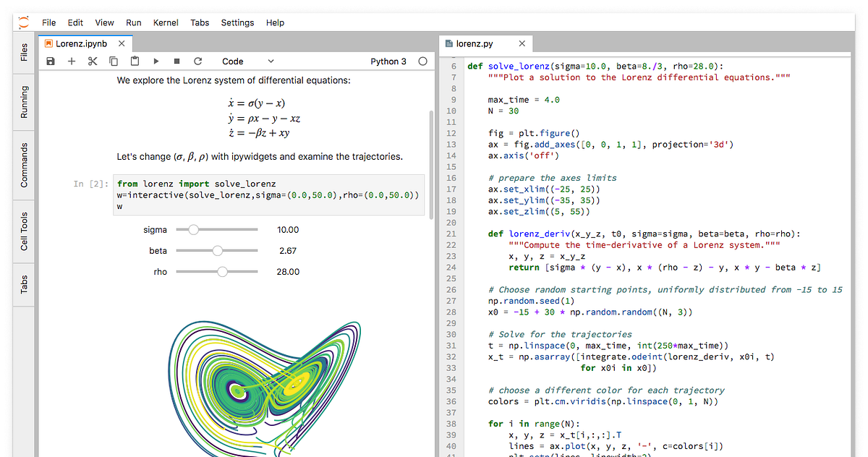The height and width of the screenshot is (457, 868).
Task: Paste a cell from clipboard
Action: 135,61
